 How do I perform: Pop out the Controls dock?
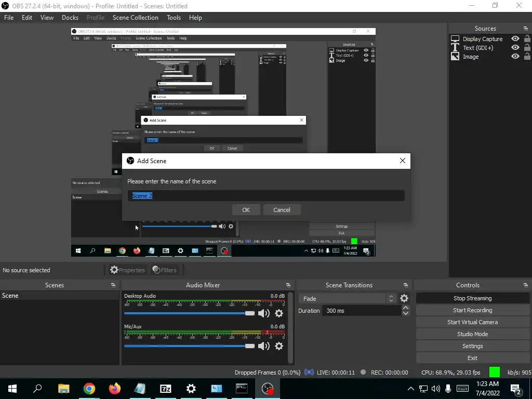[x=526, y=285]
